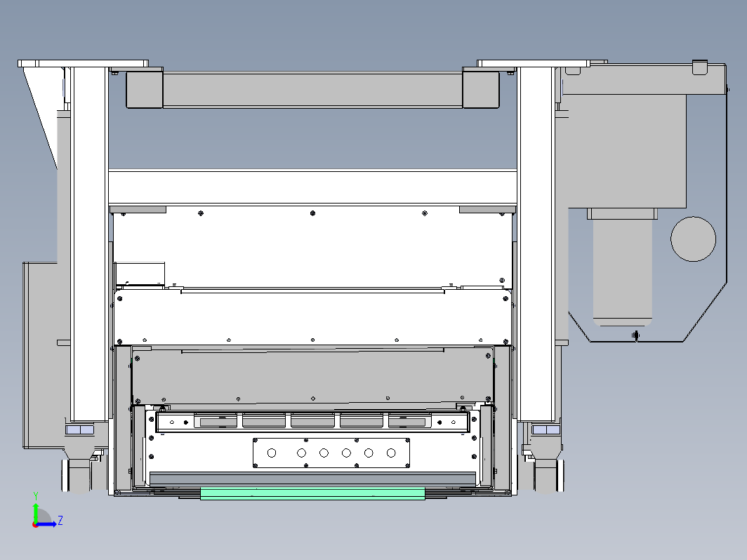The width and height of the screenshot is (747, 560).
Task: Pick the left vertical column upright
Action: point(89,244)
